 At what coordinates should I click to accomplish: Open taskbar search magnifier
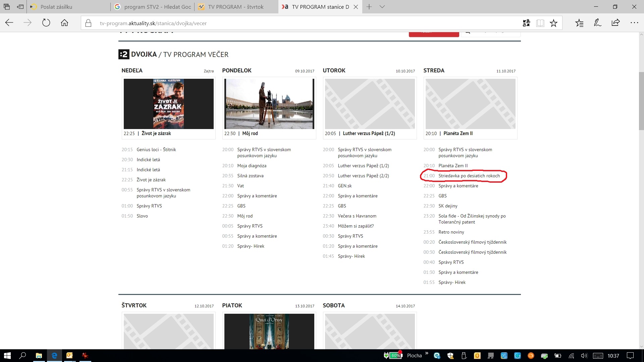(x=23, y=356)
